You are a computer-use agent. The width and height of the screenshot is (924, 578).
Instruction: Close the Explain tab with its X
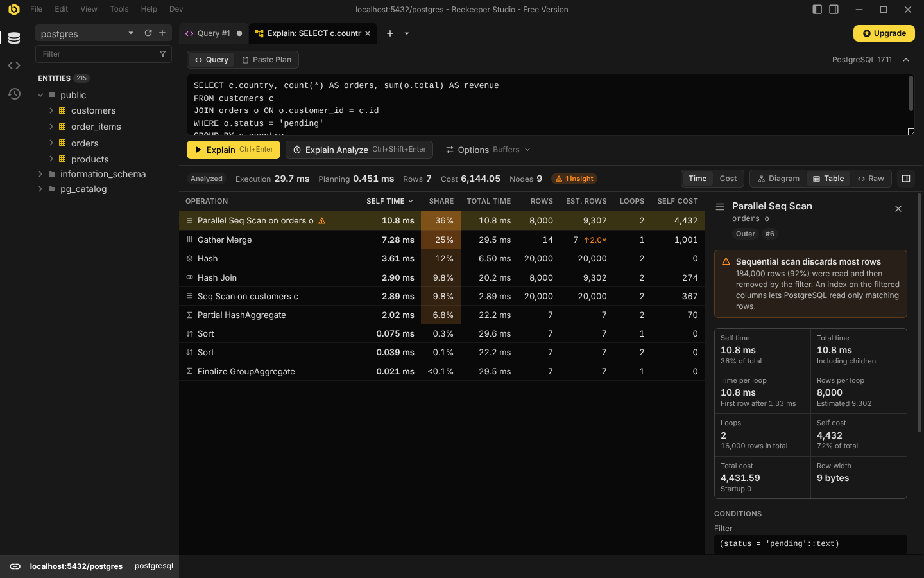click(368, 33)
